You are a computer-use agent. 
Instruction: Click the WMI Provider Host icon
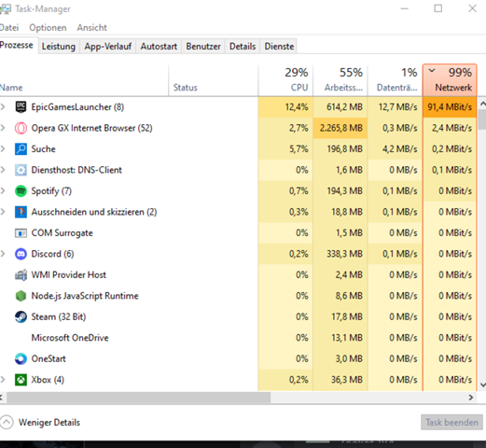[21, 275]
